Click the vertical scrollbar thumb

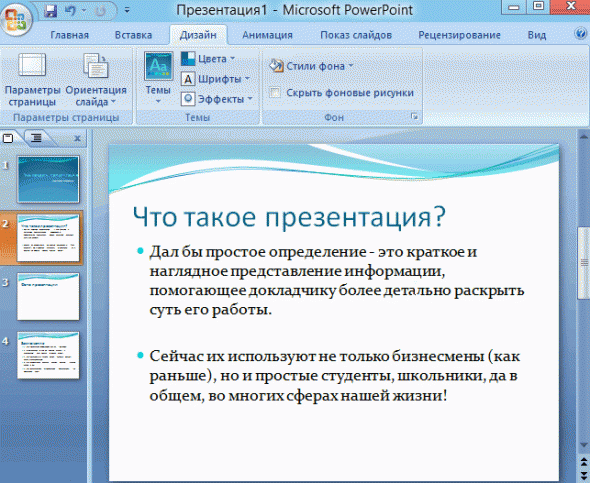[x=584, y=262]
